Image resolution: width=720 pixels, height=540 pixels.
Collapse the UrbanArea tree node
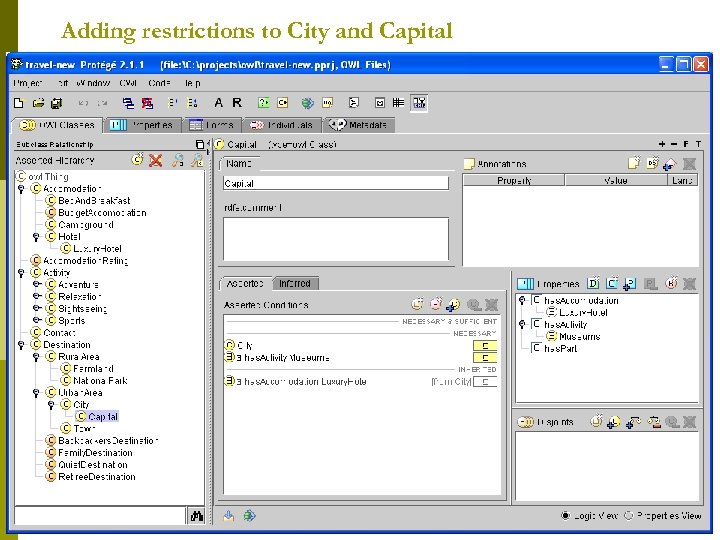(x=36, y=393)
